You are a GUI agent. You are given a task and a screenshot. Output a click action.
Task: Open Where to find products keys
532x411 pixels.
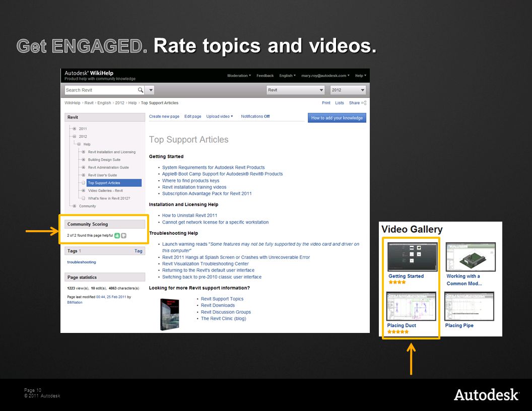pos(190,180)
